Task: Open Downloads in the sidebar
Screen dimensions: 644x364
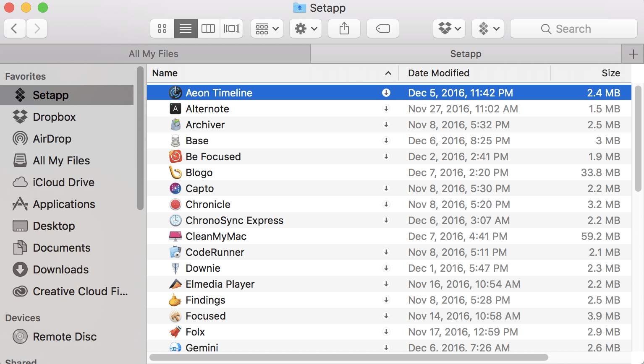Action: click(x=67, y=270)
